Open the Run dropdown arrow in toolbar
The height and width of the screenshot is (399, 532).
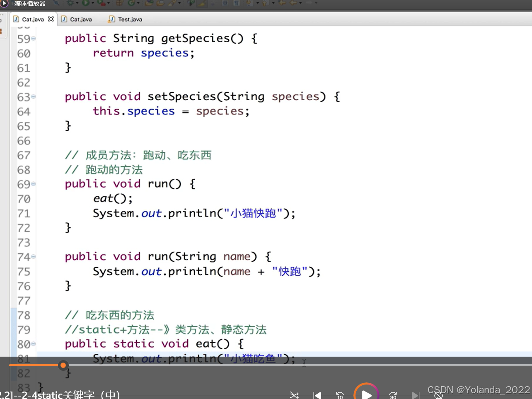coord(92,3)
